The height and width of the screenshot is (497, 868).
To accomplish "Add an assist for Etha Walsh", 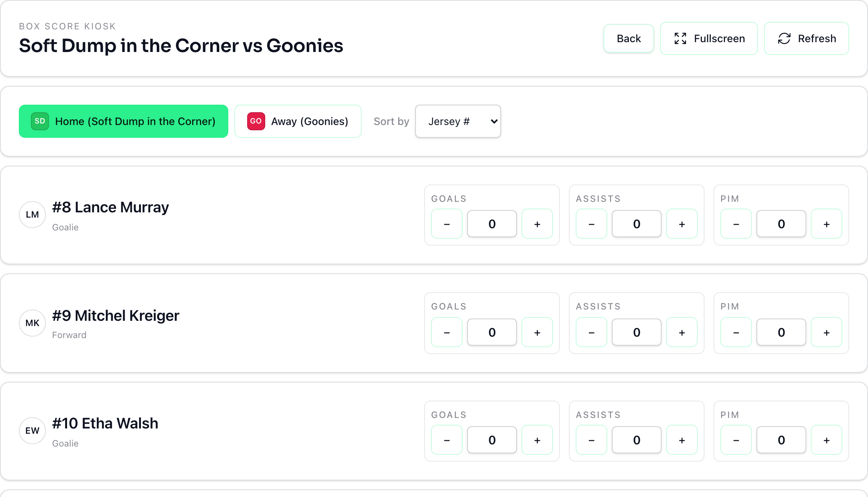I will pos(682,440).
